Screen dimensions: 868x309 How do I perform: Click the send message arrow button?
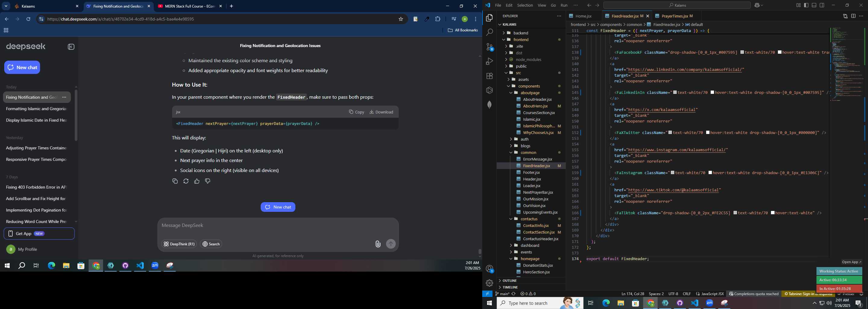tap(391, 244)
